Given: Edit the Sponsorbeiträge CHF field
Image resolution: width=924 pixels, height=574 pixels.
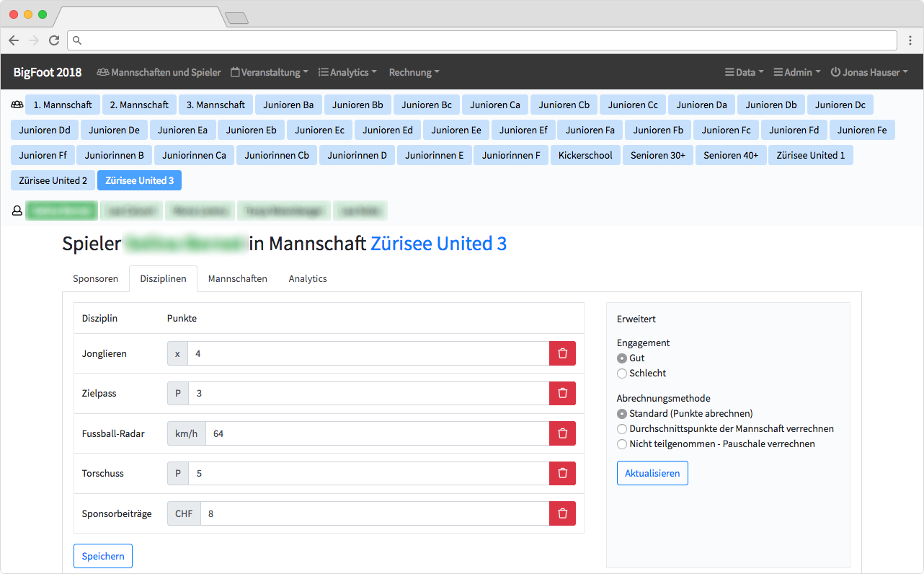Looking at the screenshot, I should click(x=376, y=513).
